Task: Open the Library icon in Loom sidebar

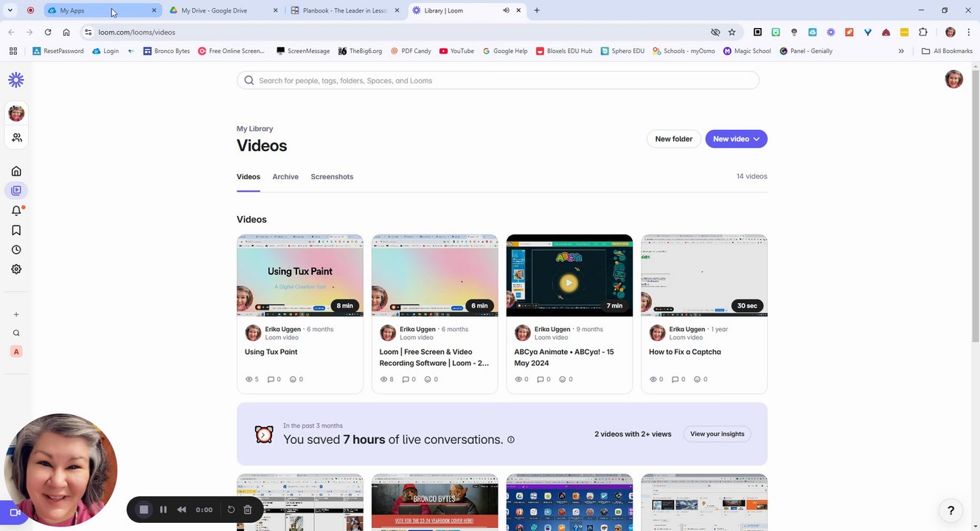Action: point(16,190)
